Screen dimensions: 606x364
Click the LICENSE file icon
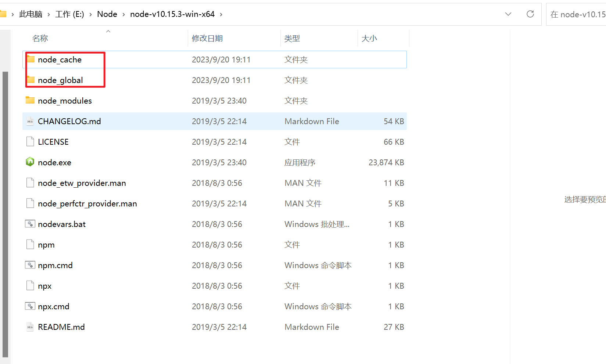point(30,141)
